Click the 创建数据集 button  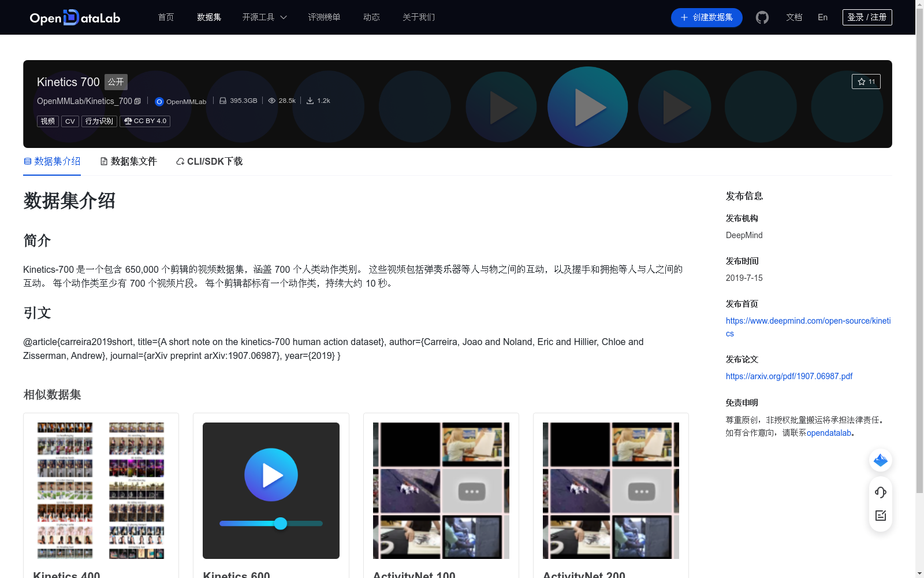point(706,17)
